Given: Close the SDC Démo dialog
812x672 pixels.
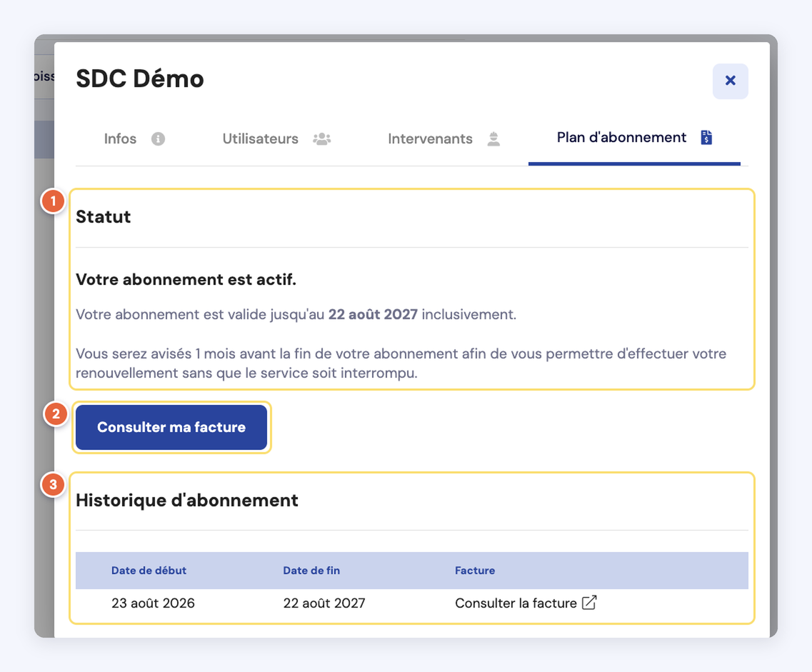Looking at the screenshot, I should pyautogui.click(x=730, y=81).
